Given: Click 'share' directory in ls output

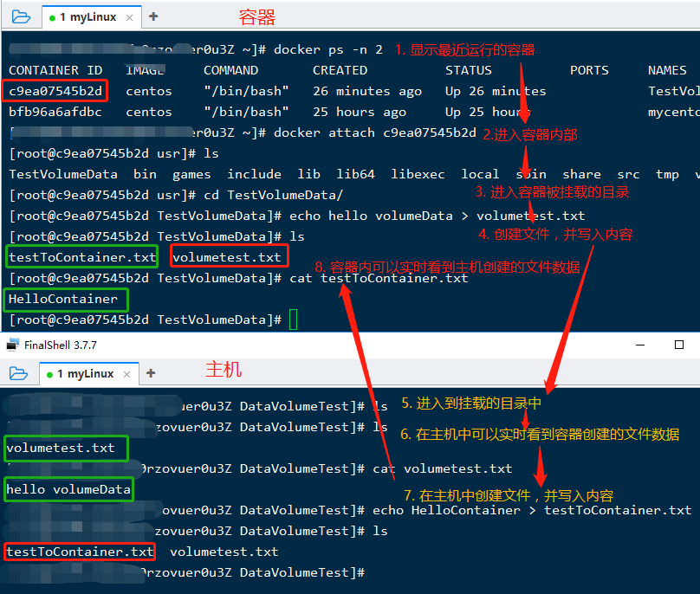Looking at the screenshot, I should click(581, 174).
